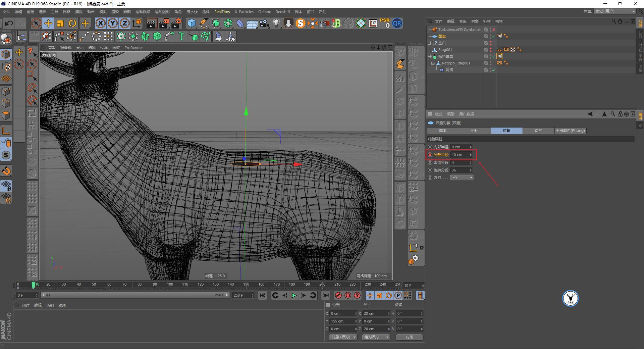
Task: Select the Move tool in the toolbar
Action: [x=48, y=23]
